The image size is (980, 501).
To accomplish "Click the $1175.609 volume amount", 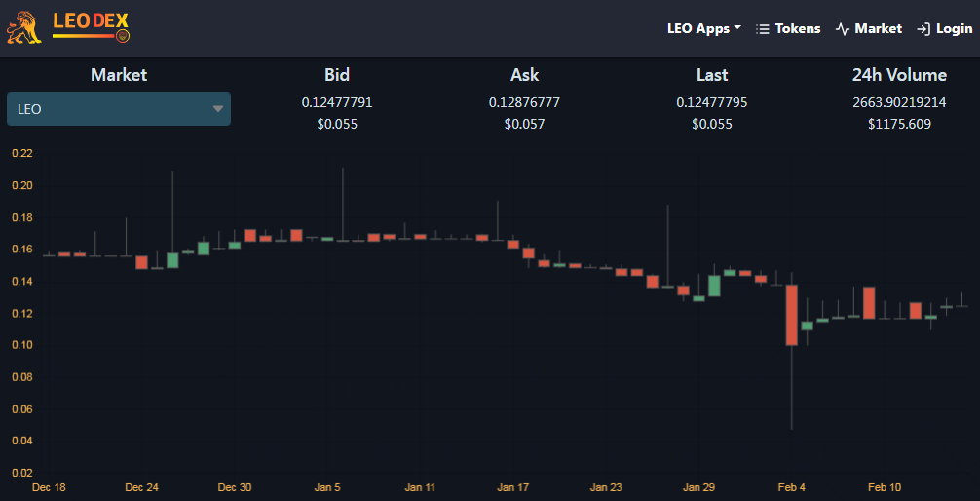I will [x=899, y=124].
